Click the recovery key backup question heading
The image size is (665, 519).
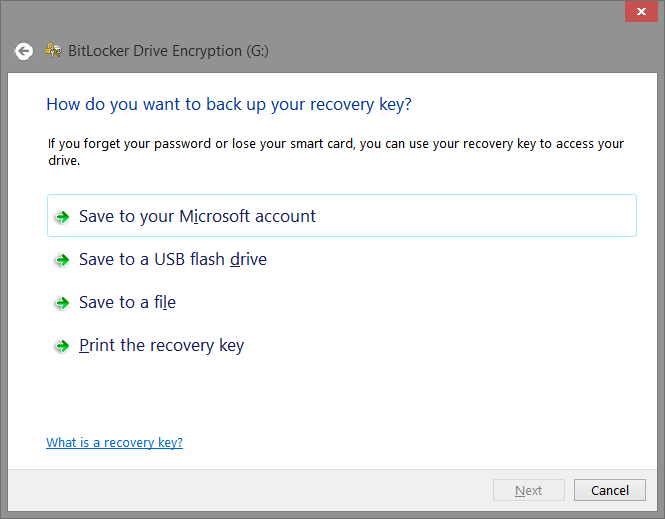tap(229, 104)
